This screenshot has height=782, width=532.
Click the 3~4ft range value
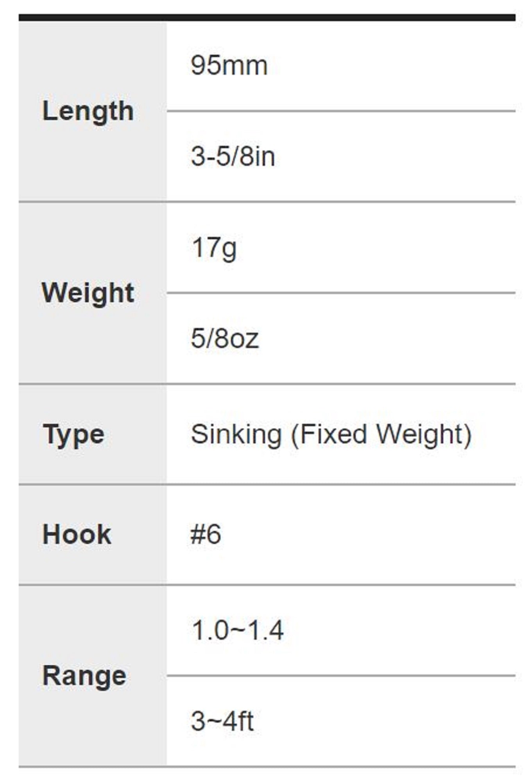222,721
